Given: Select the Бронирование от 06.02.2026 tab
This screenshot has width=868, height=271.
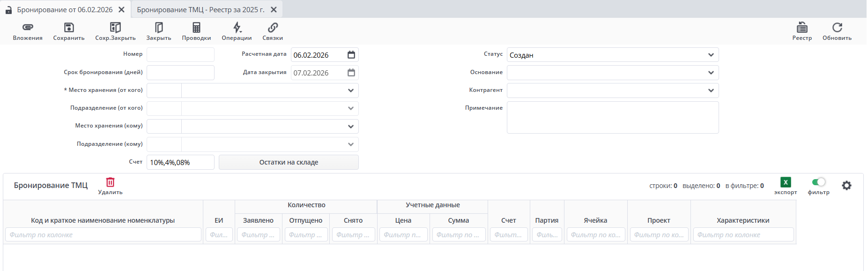Looking at the screenshot, I should (65, 10).
